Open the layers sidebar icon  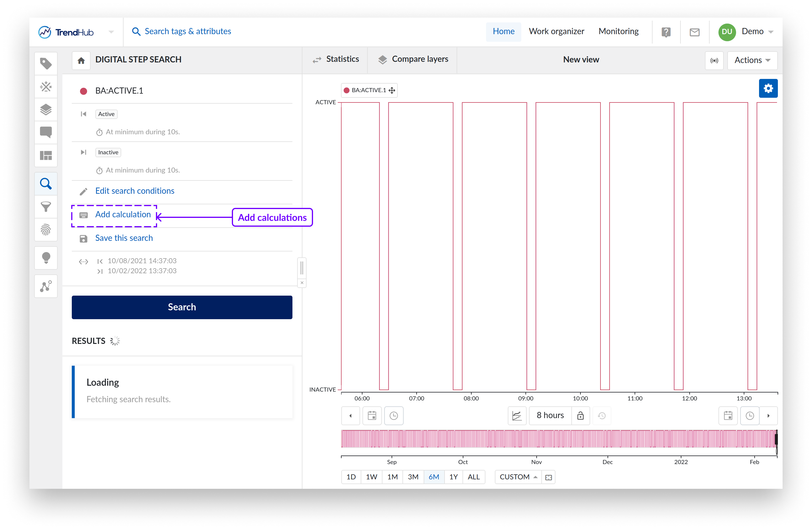[46, 109]
